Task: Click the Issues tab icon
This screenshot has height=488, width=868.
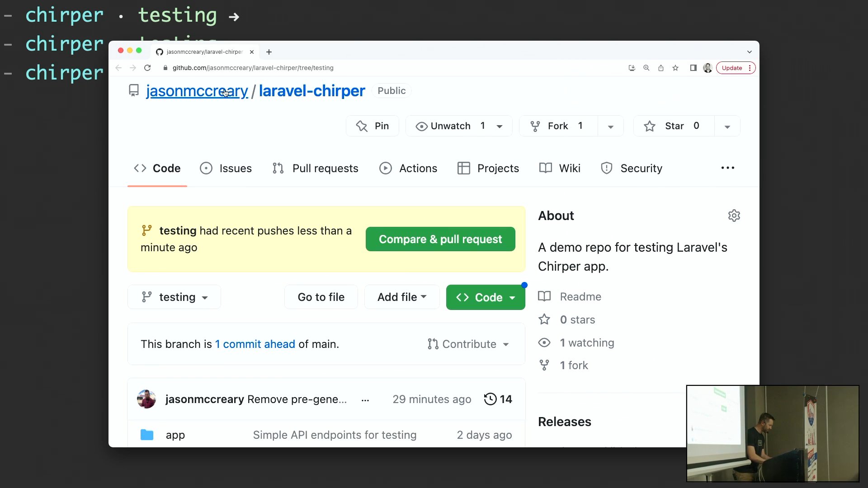Action: tap(206, 168)
